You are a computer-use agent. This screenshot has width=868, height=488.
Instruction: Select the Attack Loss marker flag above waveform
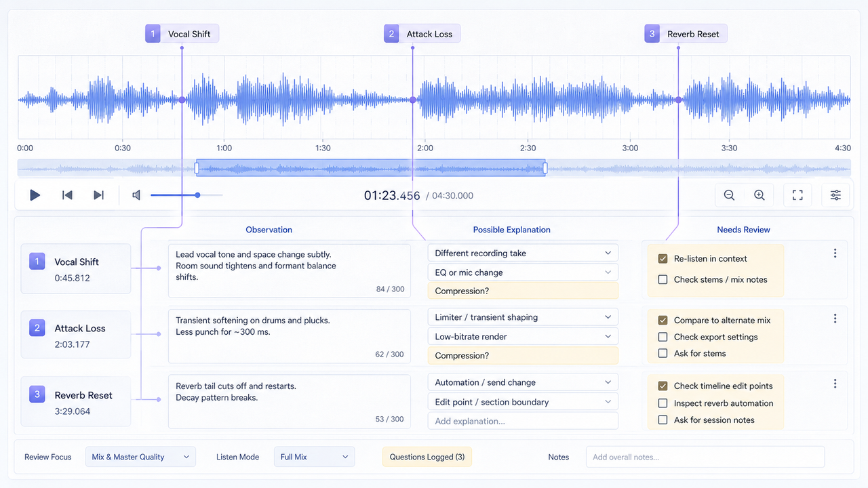click(422, 34)
